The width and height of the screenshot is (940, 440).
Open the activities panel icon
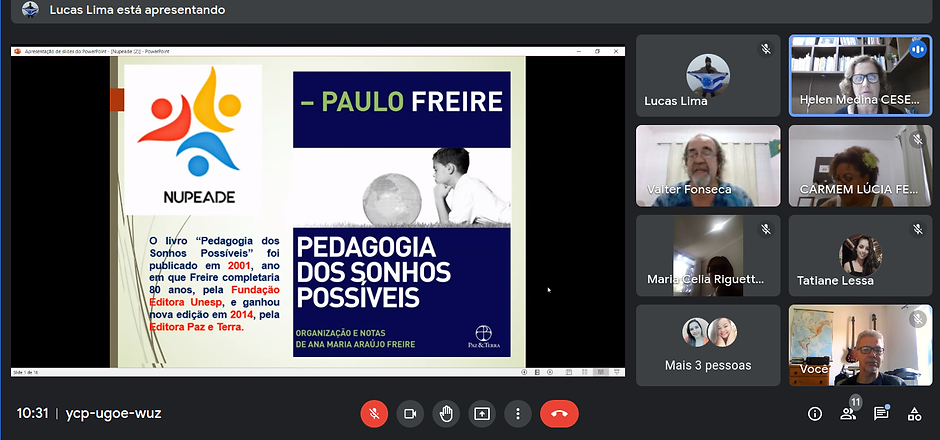point(914,414)
